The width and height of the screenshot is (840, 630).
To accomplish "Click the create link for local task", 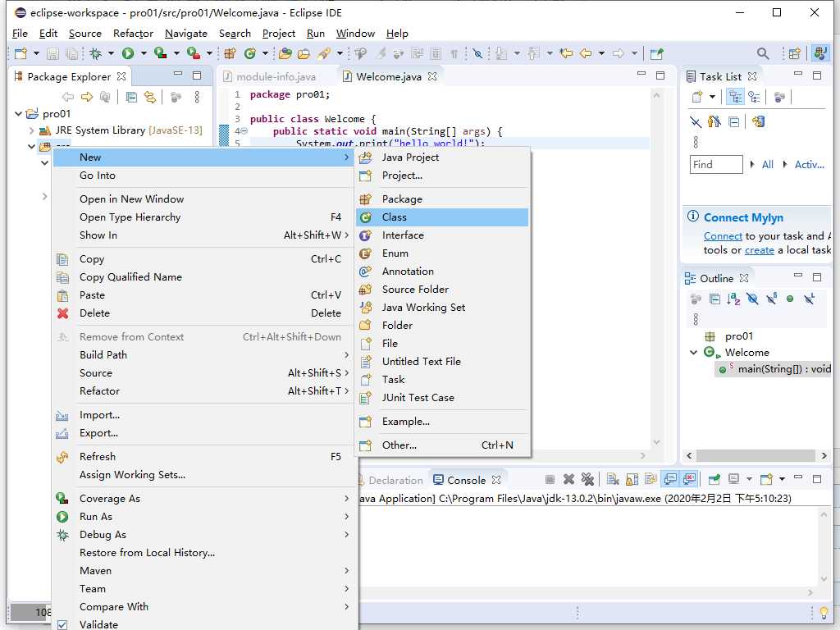I will coord(759,250).
